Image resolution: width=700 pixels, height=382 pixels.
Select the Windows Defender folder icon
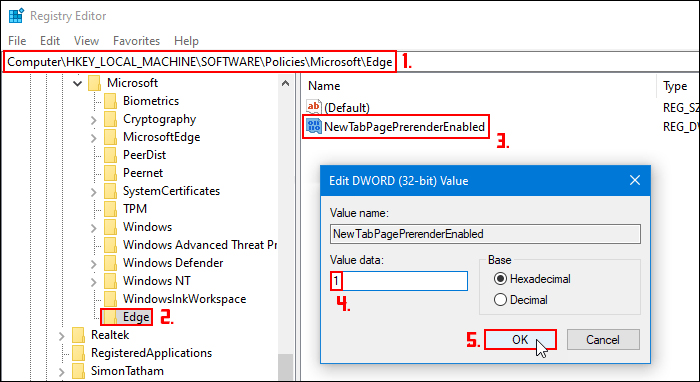[x=110, y=263]
